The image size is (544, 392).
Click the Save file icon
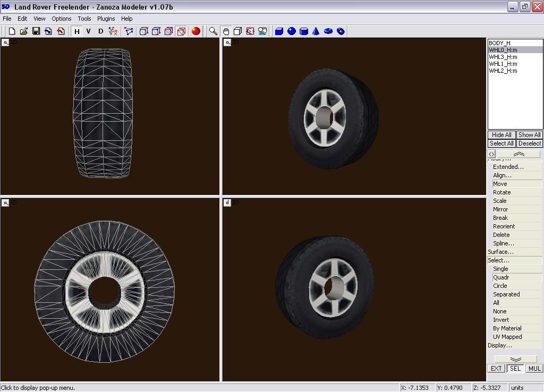[36, 31]
